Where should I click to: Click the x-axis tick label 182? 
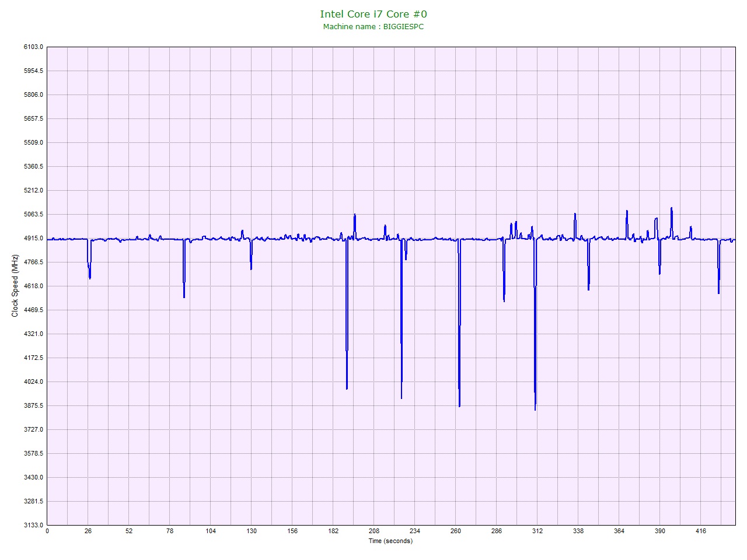click(x=333, y=531)
